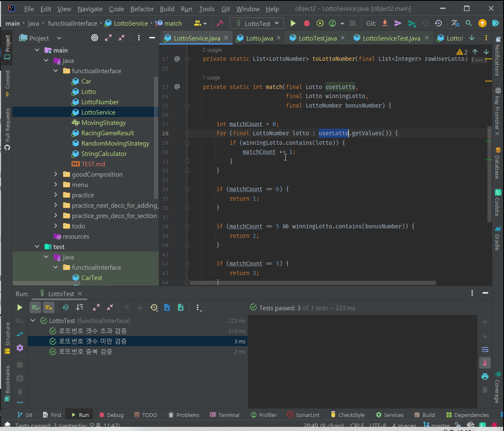Click the Git update project arrow
The height and width of the screenshot is (431, 504).
click(x=385, y=24)
